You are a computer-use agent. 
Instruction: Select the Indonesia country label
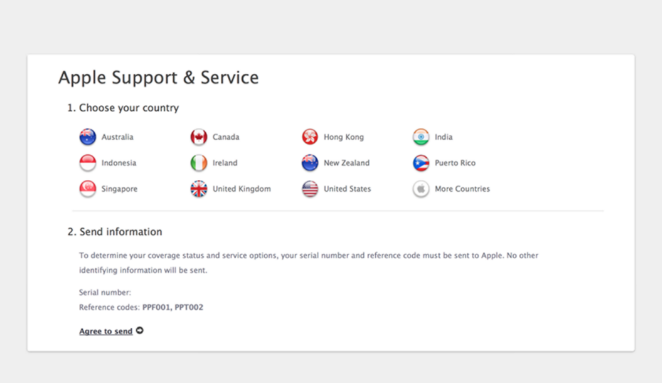119,163
